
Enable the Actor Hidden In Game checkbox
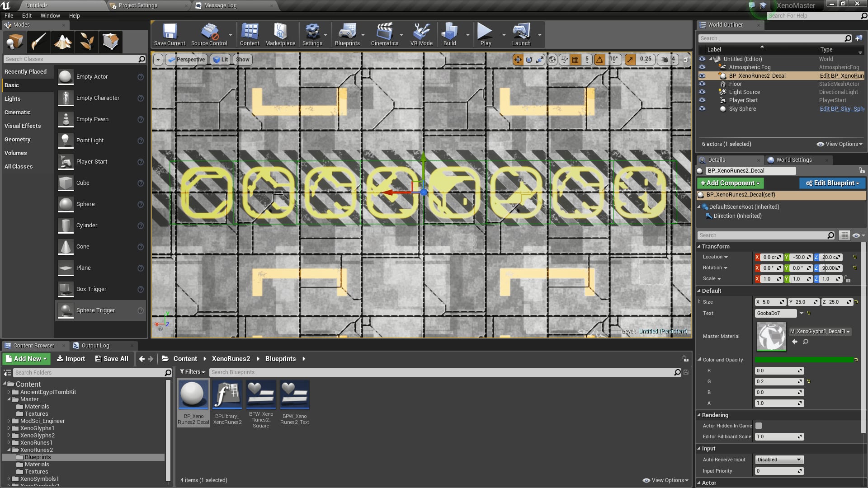click(759, 426)
